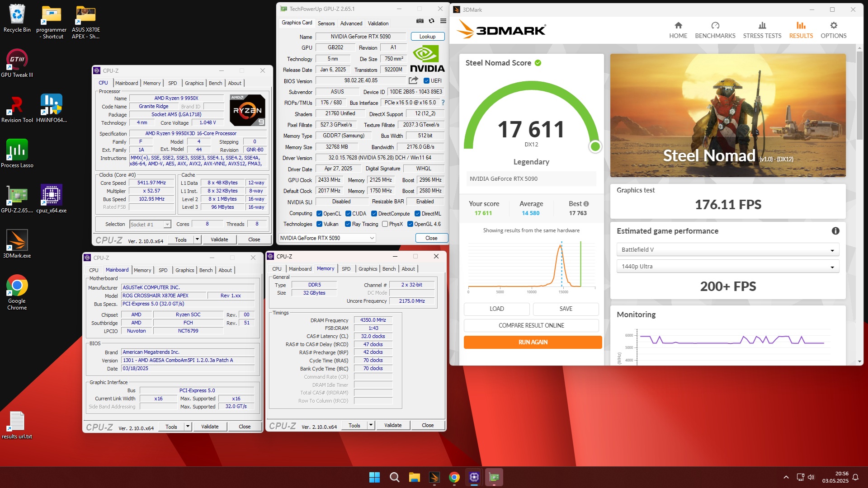This screenshot has width=868, height=488.
Task: Open ASUS X870E APEX shortcut folder
Action: pyautogui.click(x=85, y=22)
